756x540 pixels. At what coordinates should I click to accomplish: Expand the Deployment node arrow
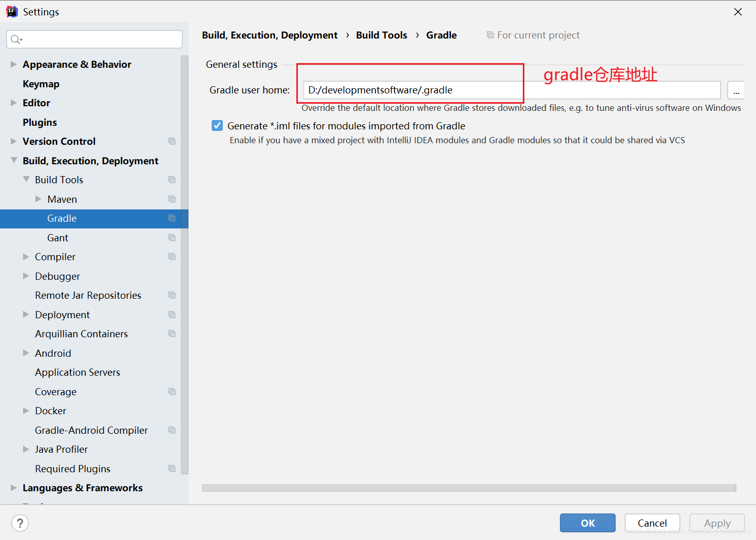click(26, 315)
